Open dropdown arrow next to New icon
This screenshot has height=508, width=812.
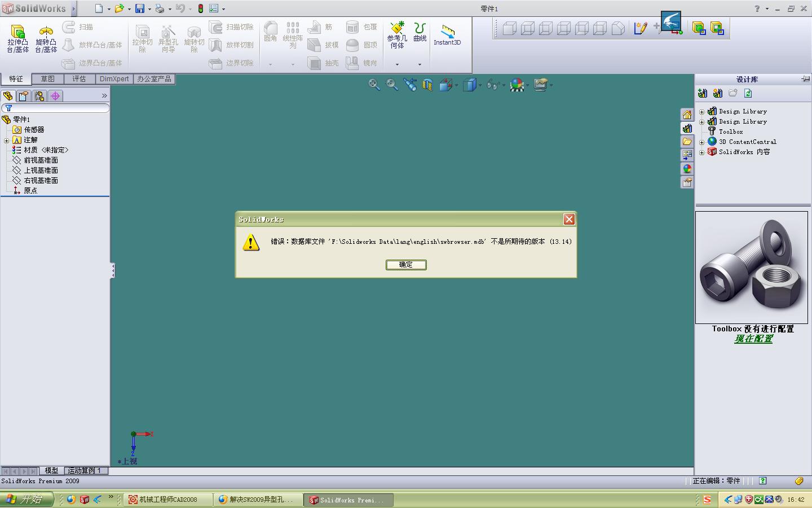[x=109, y=9]
